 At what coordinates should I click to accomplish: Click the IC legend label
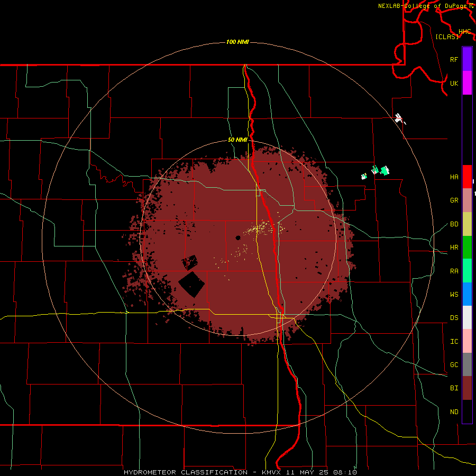point(454,341)
